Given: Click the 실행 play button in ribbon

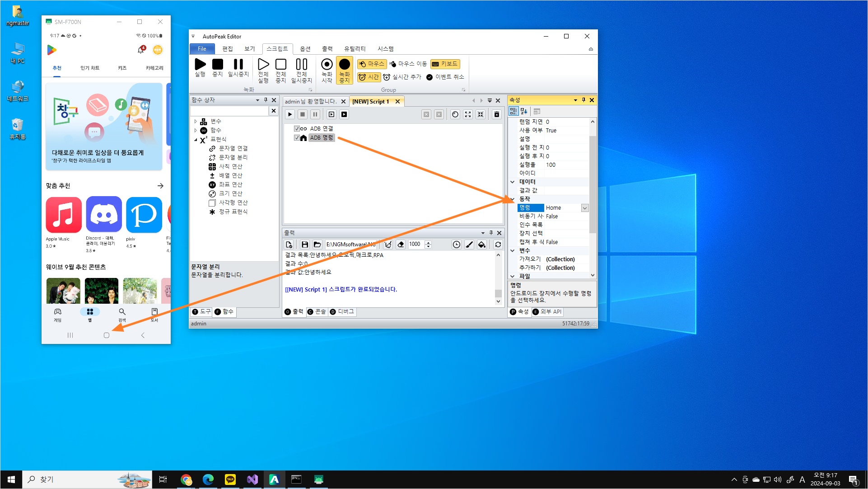Looking at the screenshot, I should (200, 65).
